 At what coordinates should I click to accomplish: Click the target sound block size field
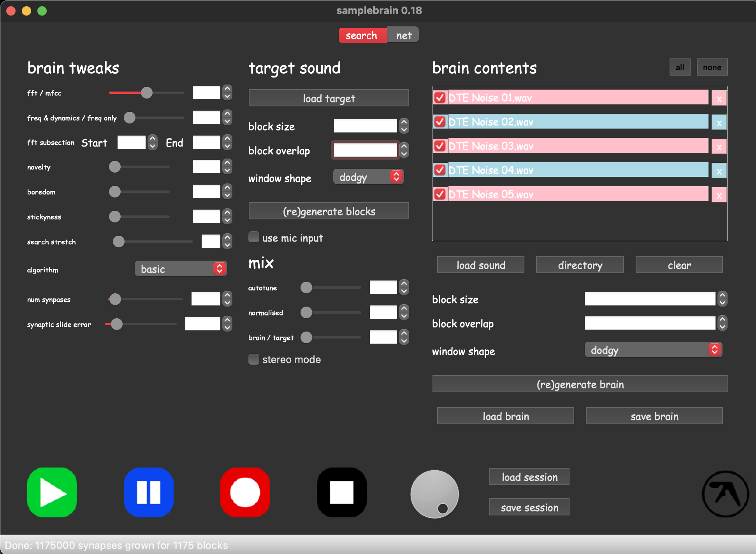(x=365, y=126)
